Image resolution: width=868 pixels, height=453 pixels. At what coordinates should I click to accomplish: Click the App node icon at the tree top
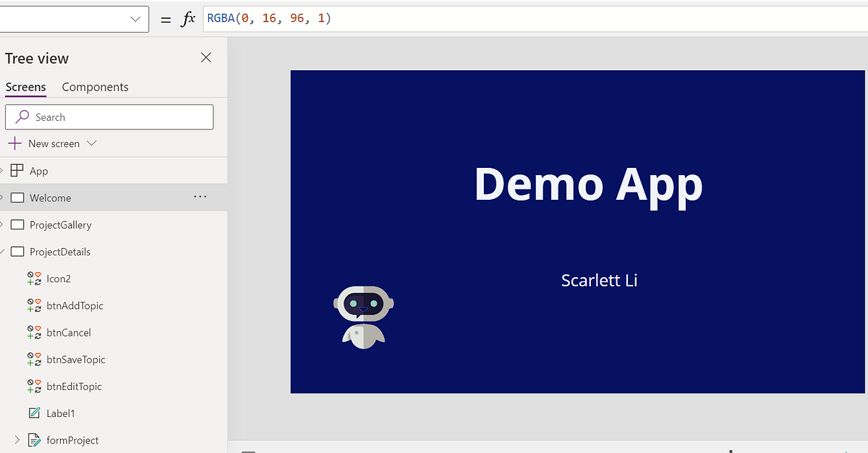pyautogui.click(x=17, y=170)
